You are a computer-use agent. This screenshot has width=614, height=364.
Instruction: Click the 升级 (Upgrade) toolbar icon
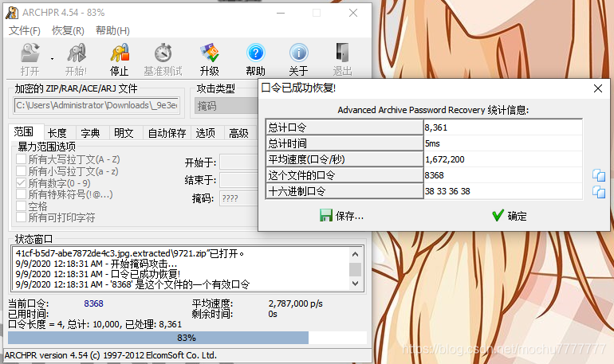tap(210, 53)
